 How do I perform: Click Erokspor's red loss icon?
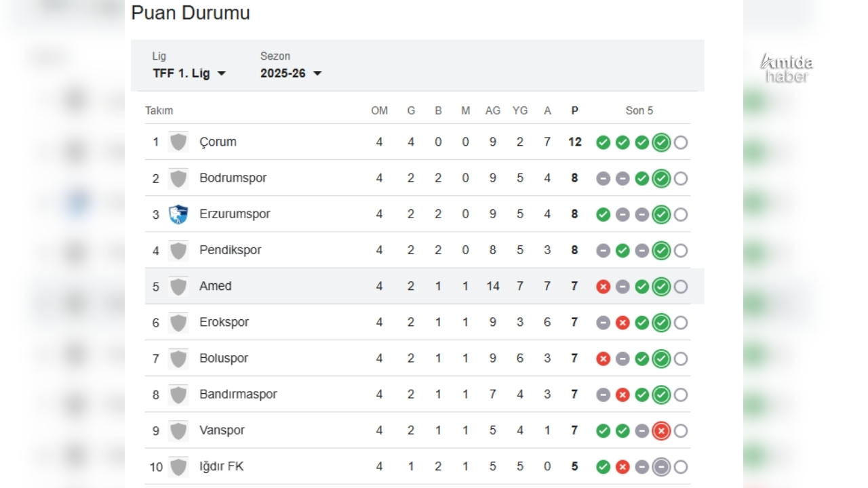tap(623, 323)
